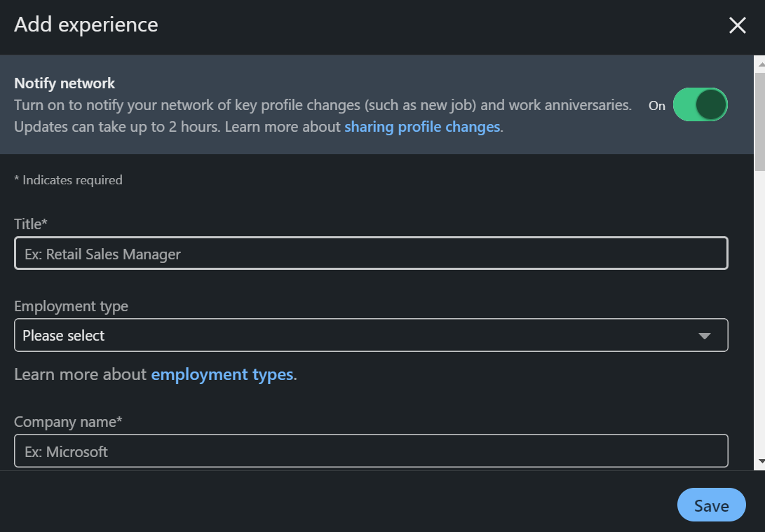Screen dimensions: 765x532
Task: Click into the Title text field
Action: point(371,254)
